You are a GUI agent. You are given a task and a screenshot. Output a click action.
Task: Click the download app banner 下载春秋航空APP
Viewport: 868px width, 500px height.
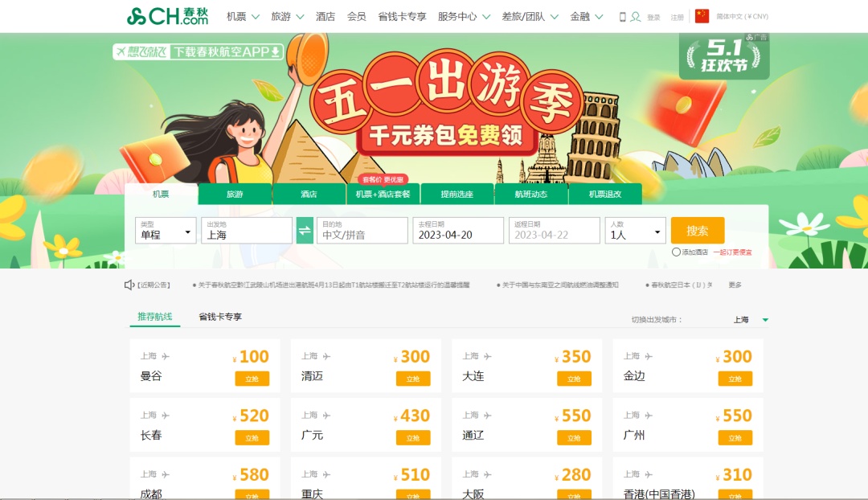tap(199, 51)
